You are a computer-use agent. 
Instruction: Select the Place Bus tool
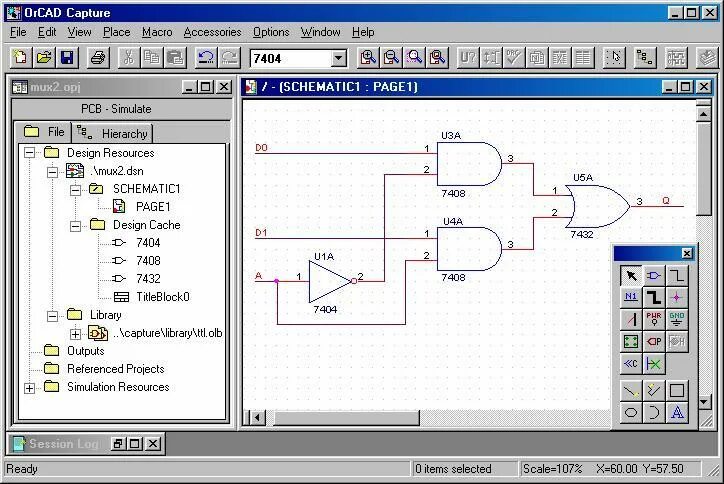point(654,297)
